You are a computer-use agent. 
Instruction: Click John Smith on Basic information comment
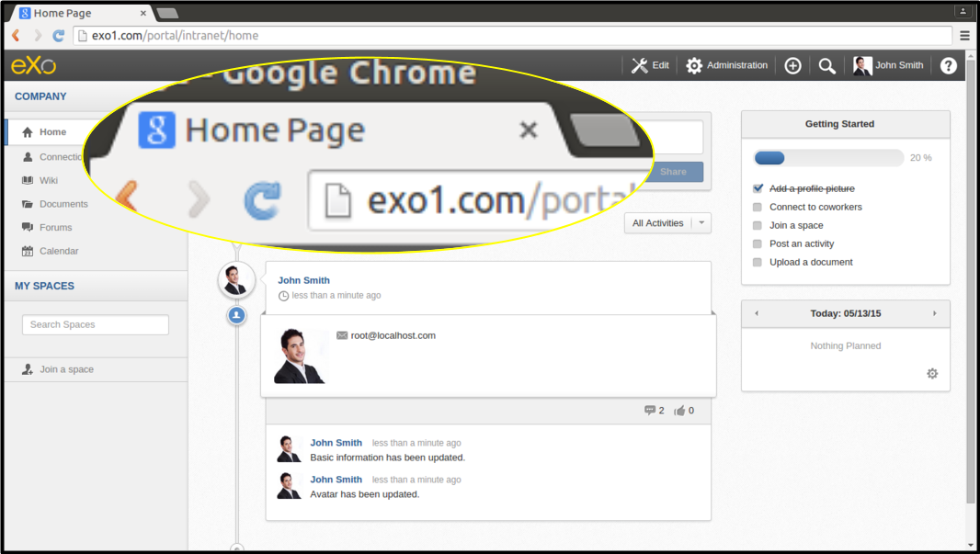pos(336,443)
